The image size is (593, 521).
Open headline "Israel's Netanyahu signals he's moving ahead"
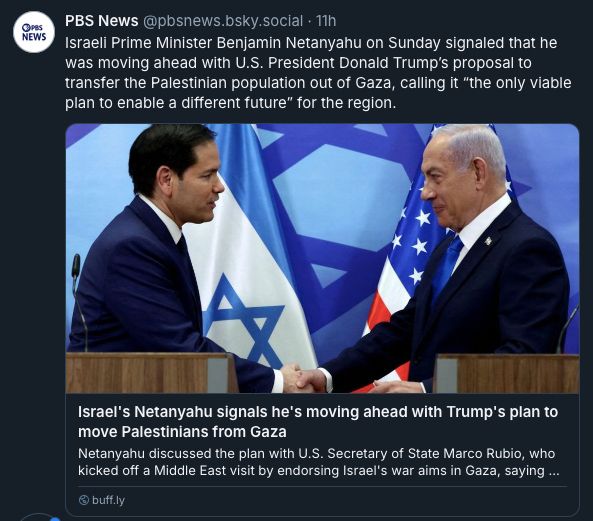pyautogui.click(x=318, y=421)
